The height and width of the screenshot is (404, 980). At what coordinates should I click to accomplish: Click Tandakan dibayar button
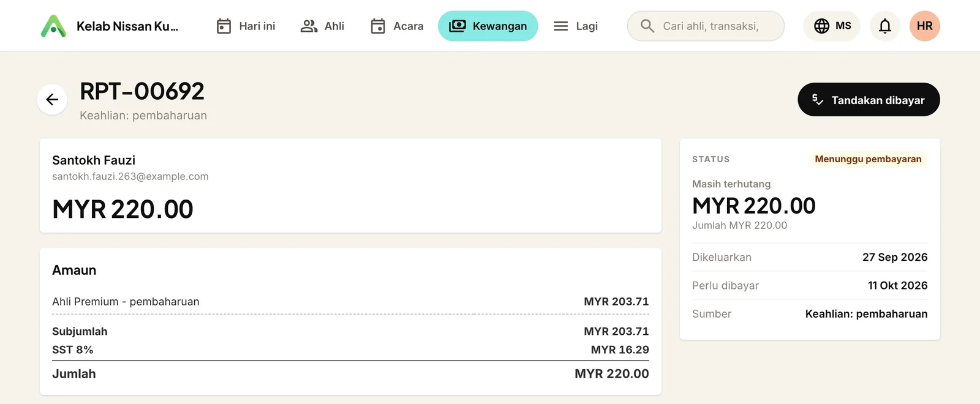pyautogui.click(x=869, y=100)
